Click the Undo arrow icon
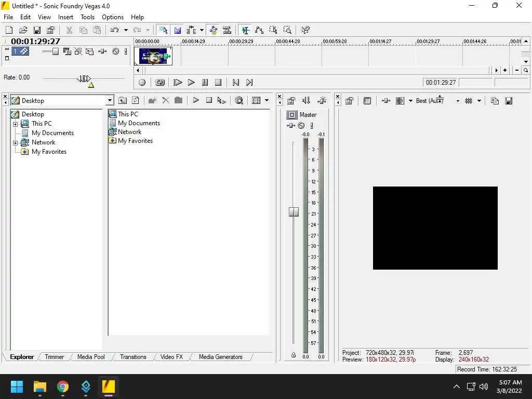The width and height of the screenshot is (532, 399). 114,30
